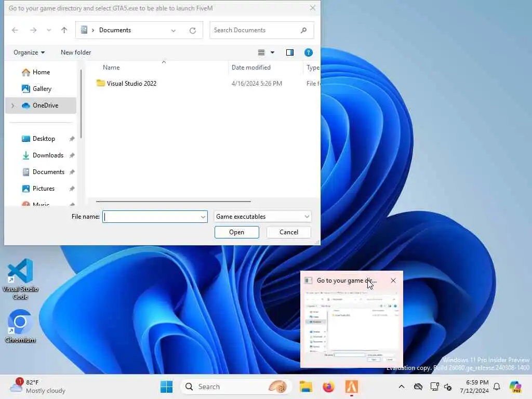
Task: Open Home in the navigation pane
Action: [41, 72]
